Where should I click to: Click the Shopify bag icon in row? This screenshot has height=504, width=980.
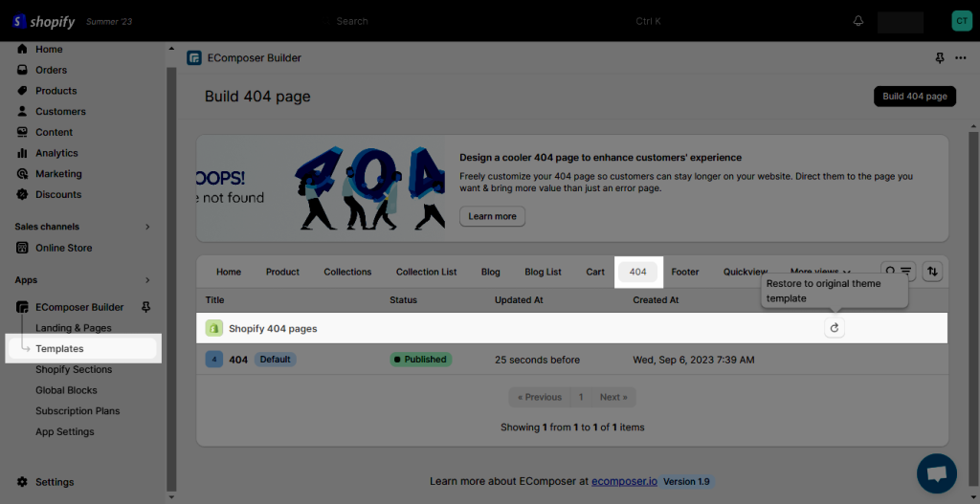[214, 328]
